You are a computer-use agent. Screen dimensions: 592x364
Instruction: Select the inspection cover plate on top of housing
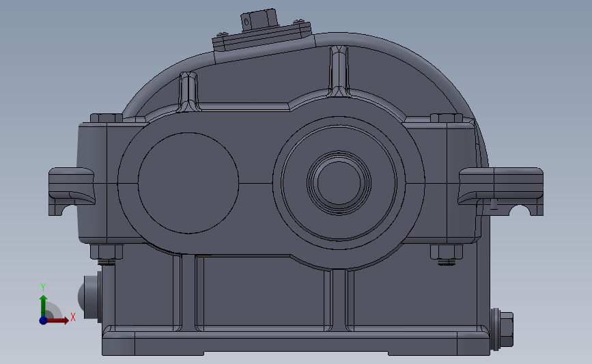262,37
